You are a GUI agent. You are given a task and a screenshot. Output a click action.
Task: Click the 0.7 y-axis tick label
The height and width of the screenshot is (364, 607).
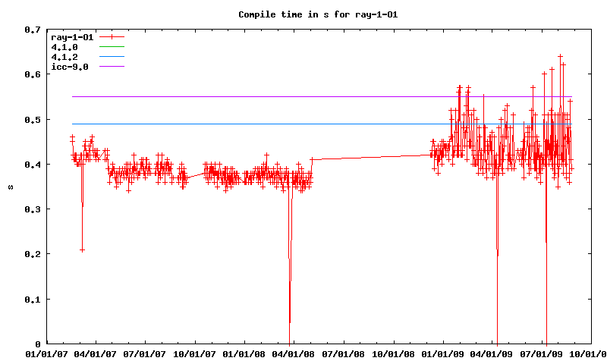[32, 30]
